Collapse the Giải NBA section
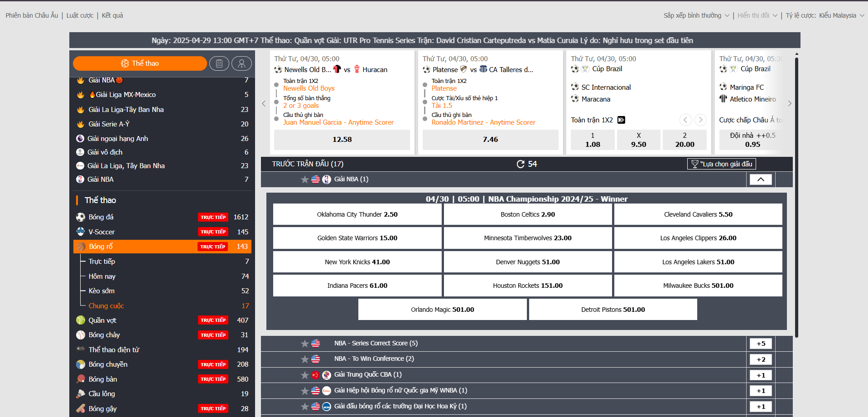Screen dimensions: 868x417 click(x=760, y=179)
